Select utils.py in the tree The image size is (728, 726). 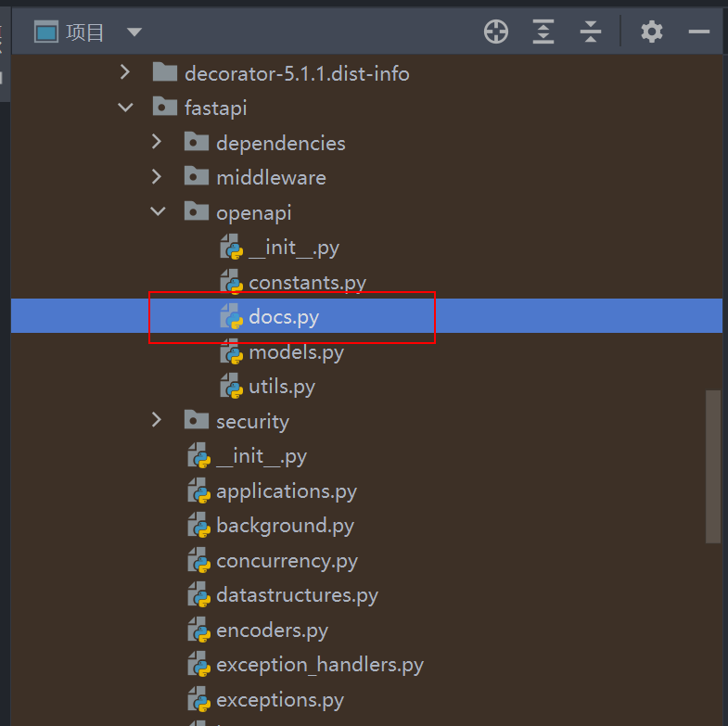coord(282,387)
